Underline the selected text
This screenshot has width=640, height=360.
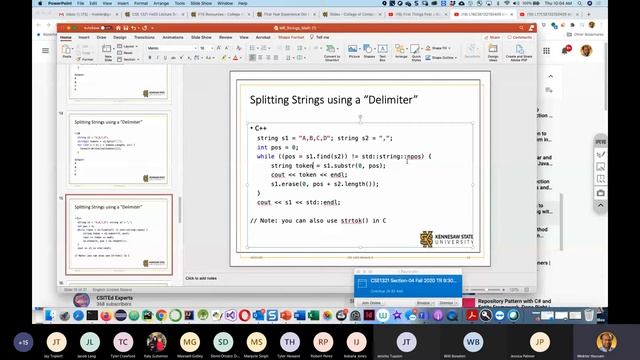point(165,58)
